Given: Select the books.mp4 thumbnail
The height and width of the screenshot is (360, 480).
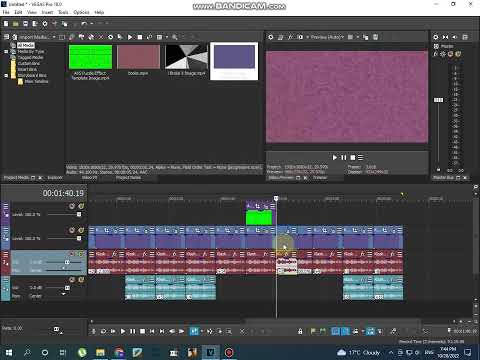Looking at the screenshot, I should pos(138,57).
